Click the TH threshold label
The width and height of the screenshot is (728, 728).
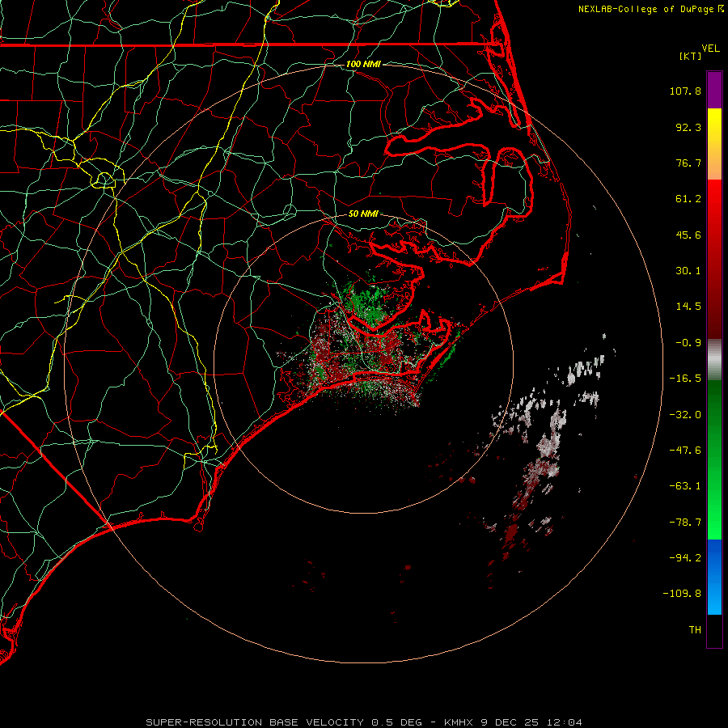pos(695,630)
